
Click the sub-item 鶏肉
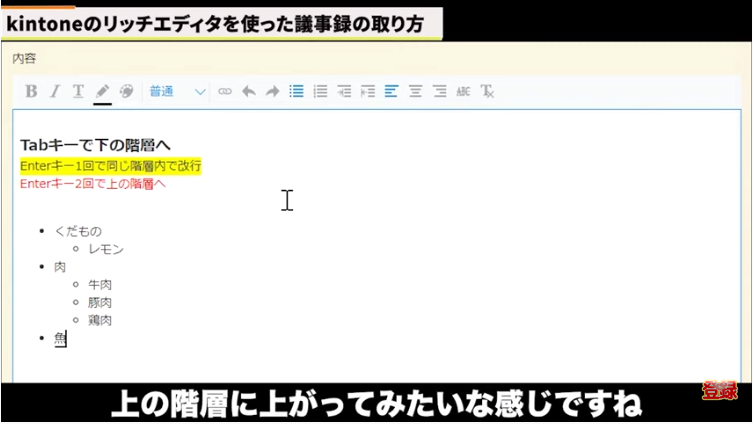(x=100, y=320)
